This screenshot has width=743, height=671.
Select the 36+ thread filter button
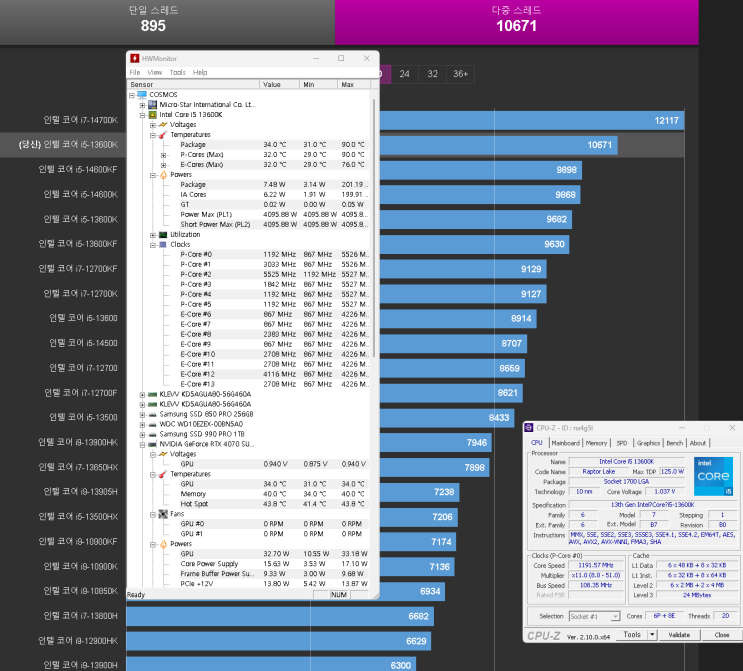(460, 74)
